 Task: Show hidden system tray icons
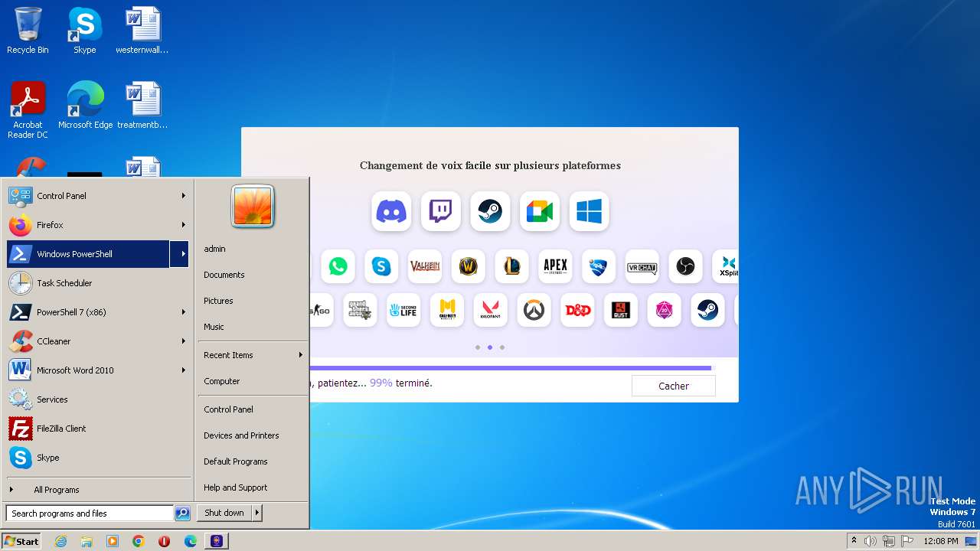point(854,541)
